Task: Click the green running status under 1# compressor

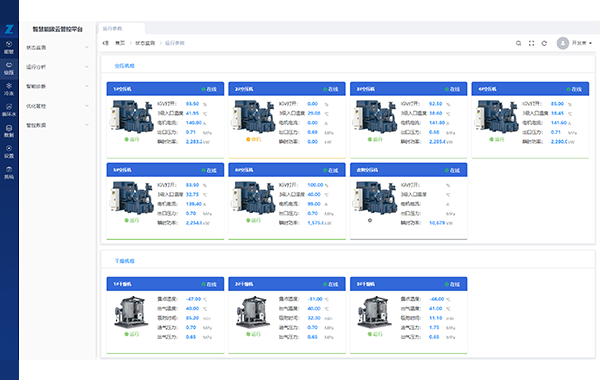Action: 132,140
